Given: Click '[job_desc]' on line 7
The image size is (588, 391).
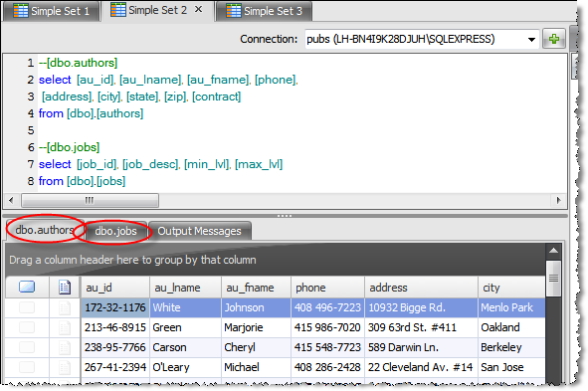Looking at the screenshot, I should (x=151, y=164).
